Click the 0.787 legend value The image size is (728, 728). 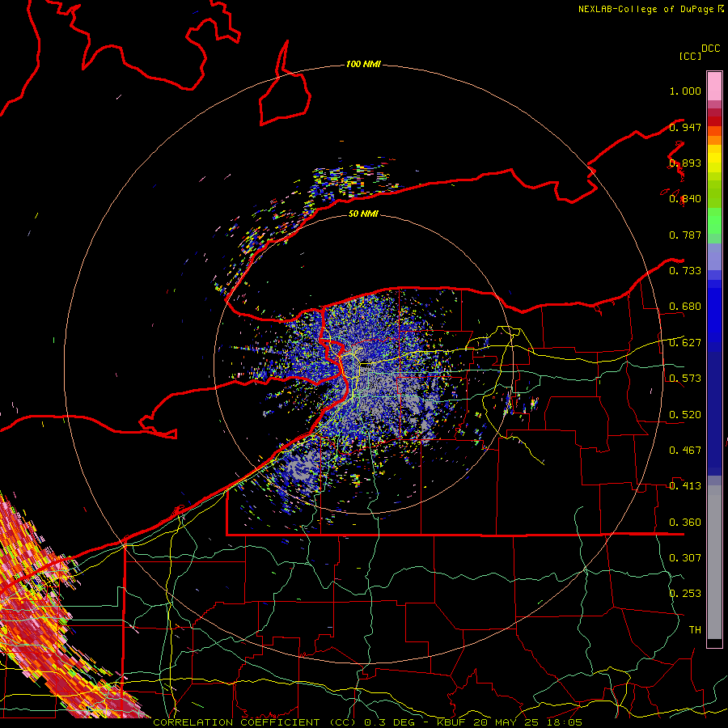pyautogui.click(x=685, y=235)
